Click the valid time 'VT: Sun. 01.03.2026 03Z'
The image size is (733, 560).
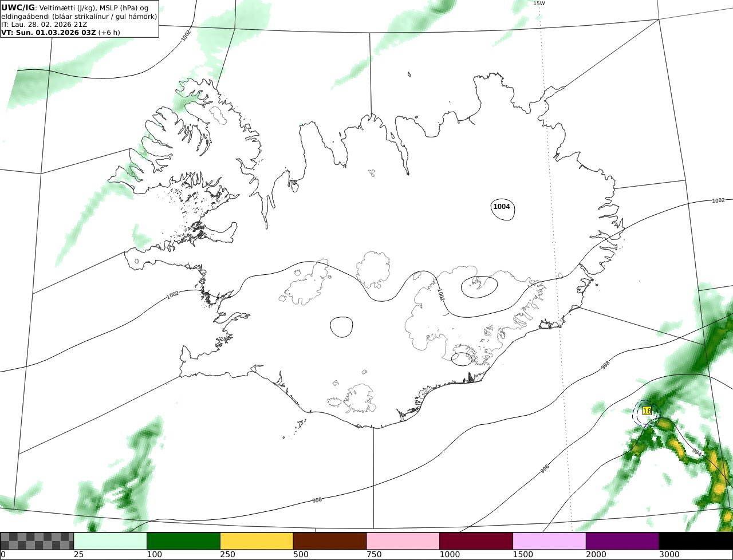[49, 33]
